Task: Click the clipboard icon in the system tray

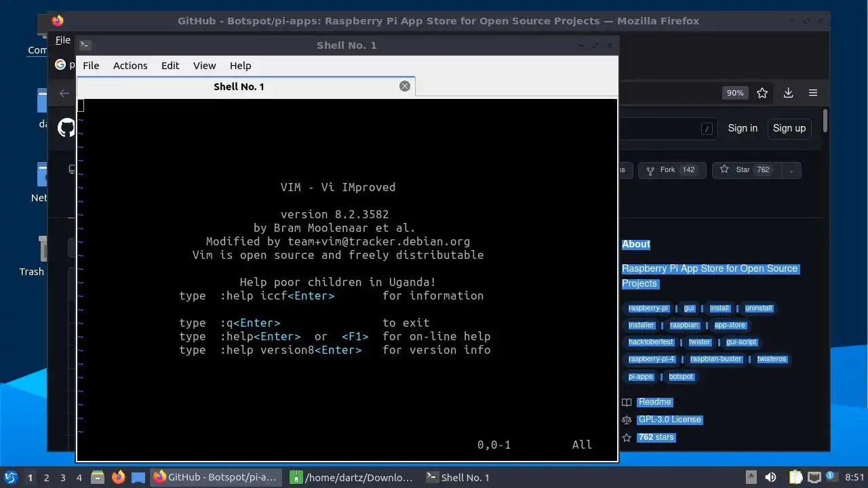Action: (x=795, y=477)
